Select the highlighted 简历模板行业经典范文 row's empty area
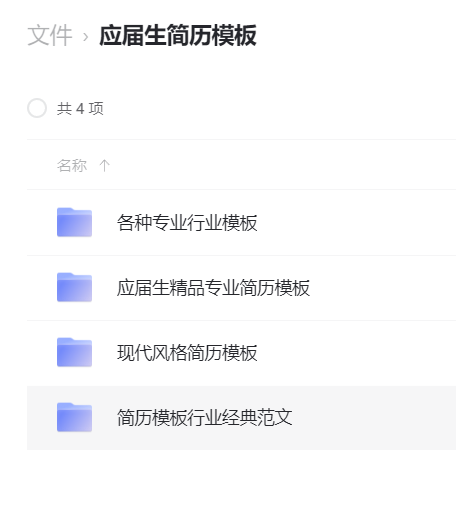 (x=373, y=418)
